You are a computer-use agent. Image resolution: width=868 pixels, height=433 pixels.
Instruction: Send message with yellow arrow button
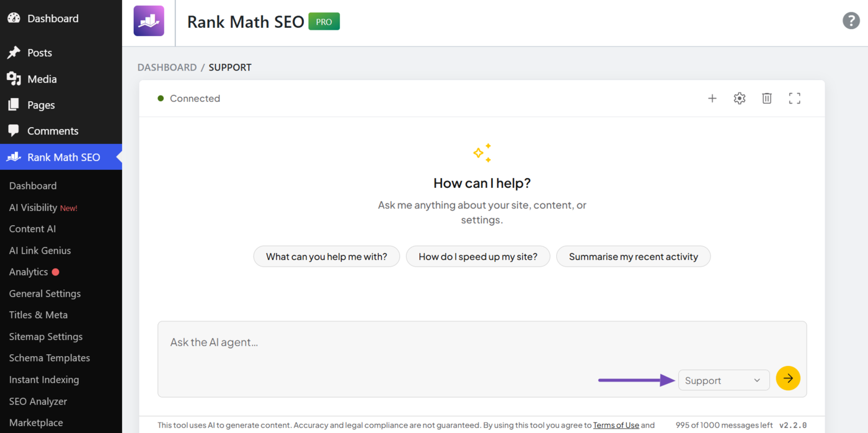tap(788, 378)
